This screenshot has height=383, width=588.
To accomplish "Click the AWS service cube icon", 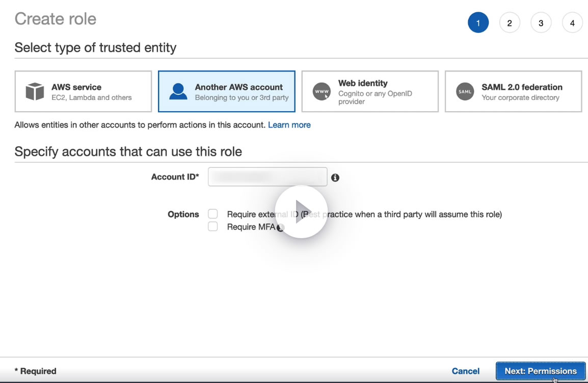I will pos(35,92).
